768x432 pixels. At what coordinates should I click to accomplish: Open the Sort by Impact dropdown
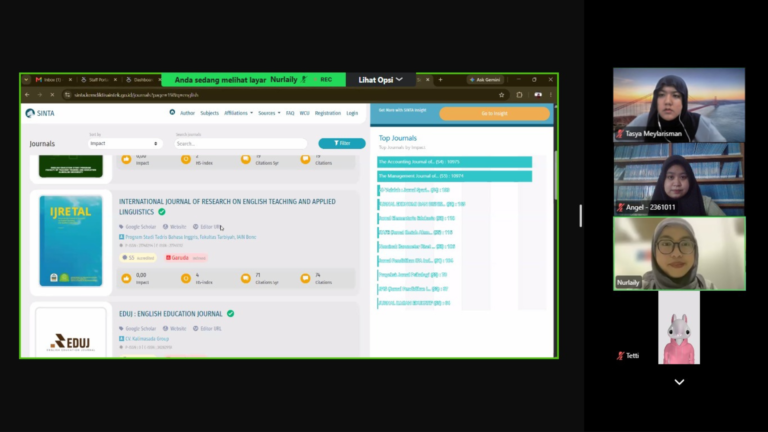(x=124, y=144)
